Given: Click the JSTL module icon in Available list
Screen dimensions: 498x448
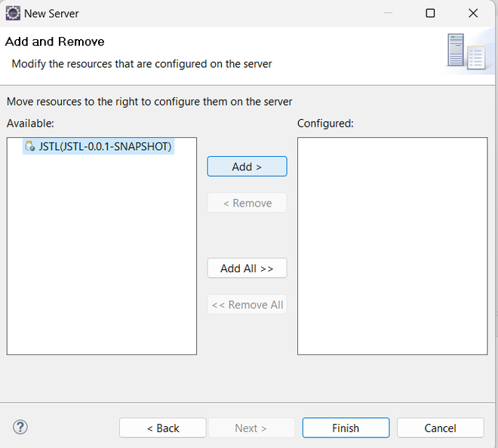Looking at the screenshot, I should (x=29, y=146).
